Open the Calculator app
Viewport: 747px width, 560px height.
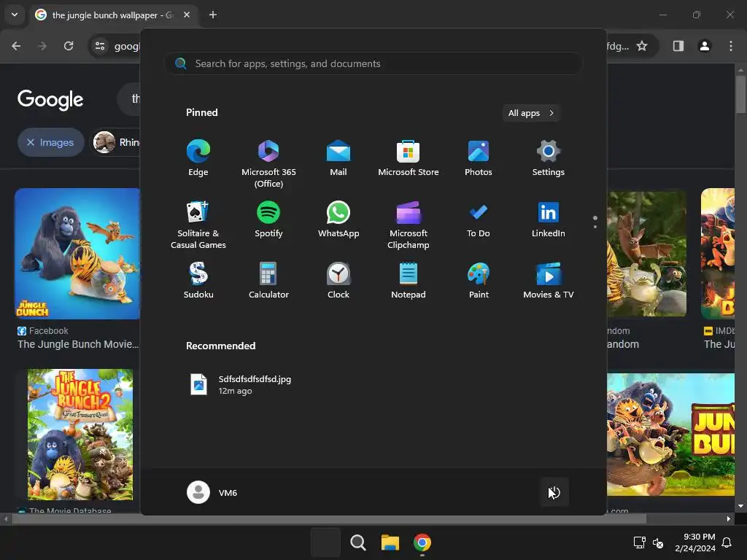(268, 281)
